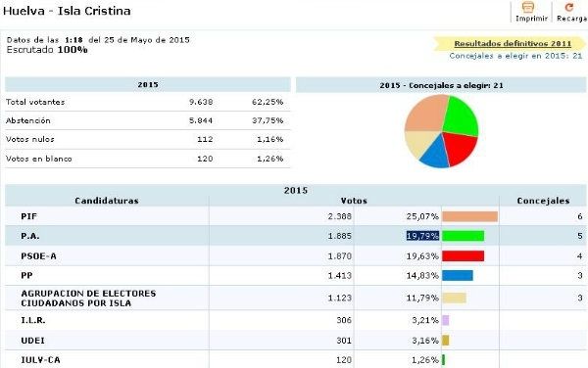
Task: Click Concejales a elegir en 2015: 21 text
Action: [x=515, y=56]
